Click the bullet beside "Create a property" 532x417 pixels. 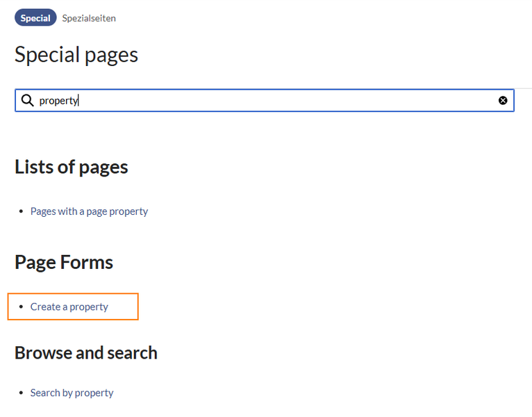[x=21, y=306]
